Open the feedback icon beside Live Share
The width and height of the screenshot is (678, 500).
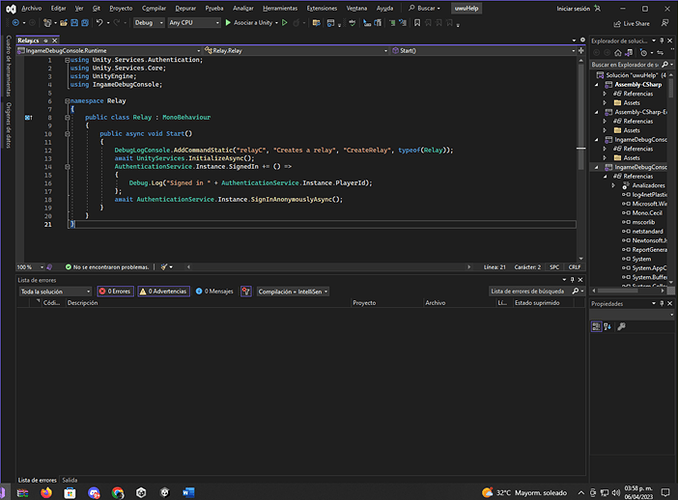tap(665, 22)
